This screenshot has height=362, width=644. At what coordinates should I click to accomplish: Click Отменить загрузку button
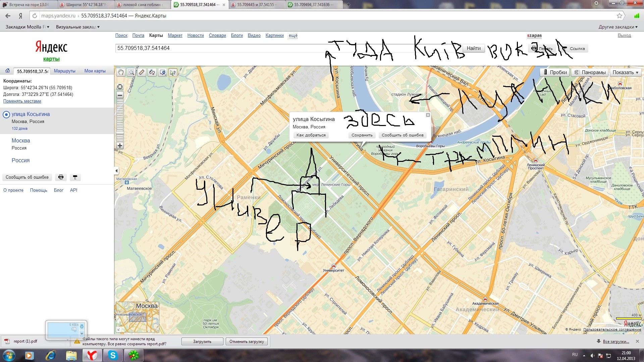(247, 342)
